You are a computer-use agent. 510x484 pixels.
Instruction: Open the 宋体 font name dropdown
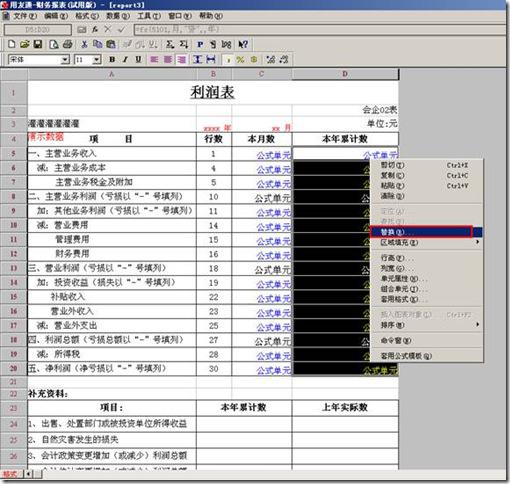[65, 60]
